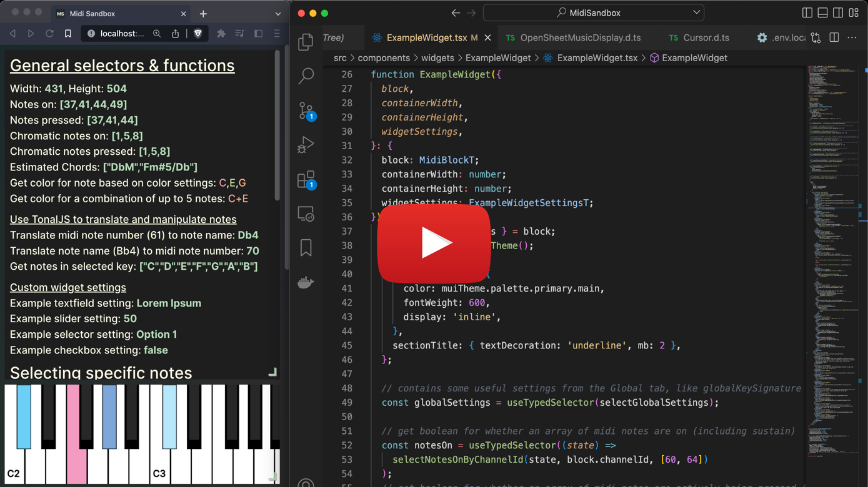Click the light blue black key near C2

point(24,416)
